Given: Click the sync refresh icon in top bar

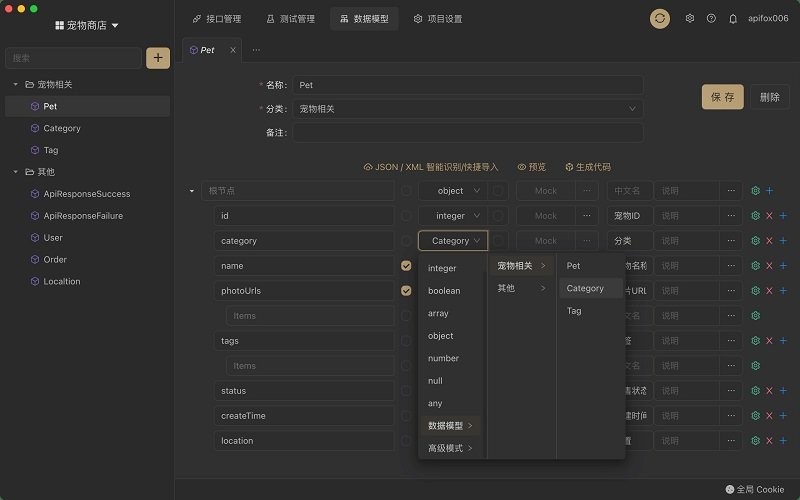Looking at the screenshot, I should pyautogui.click(x=660, y=18).
